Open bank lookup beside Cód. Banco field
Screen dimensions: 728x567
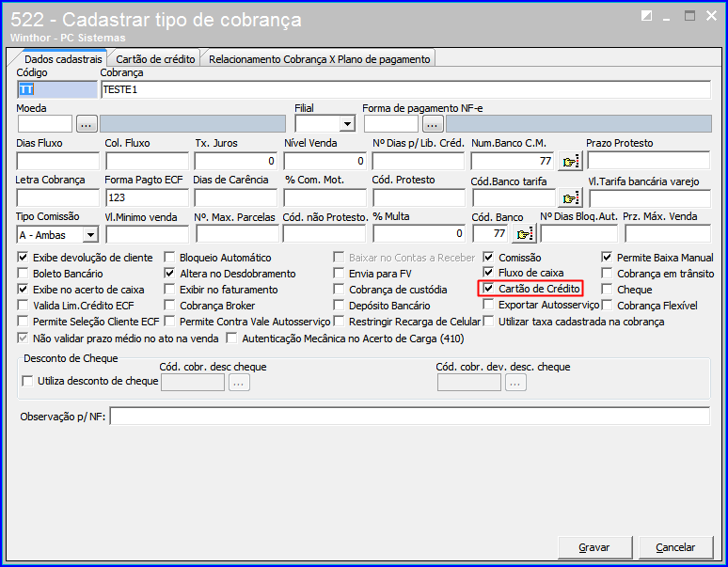pos(524,234)
